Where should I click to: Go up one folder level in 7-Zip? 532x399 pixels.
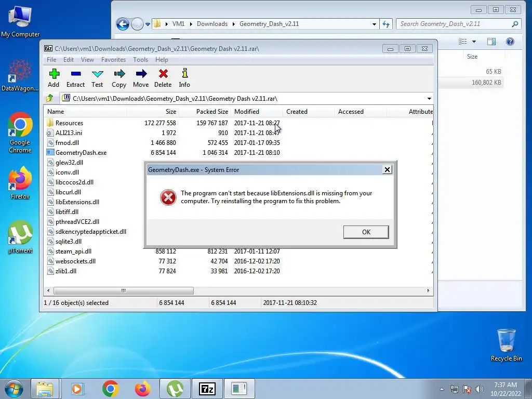[50, 98]
